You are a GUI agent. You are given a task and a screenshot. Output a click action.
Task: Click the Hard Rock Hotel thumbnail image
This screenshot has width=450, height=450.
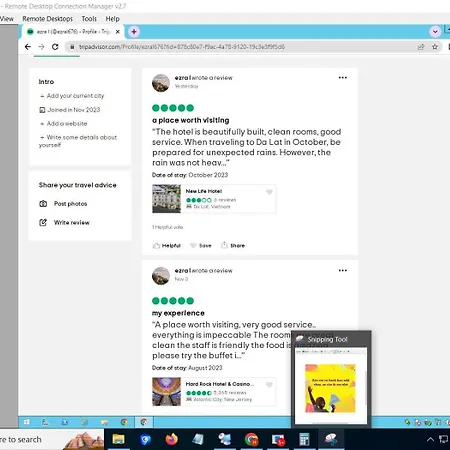click(166, 392)
